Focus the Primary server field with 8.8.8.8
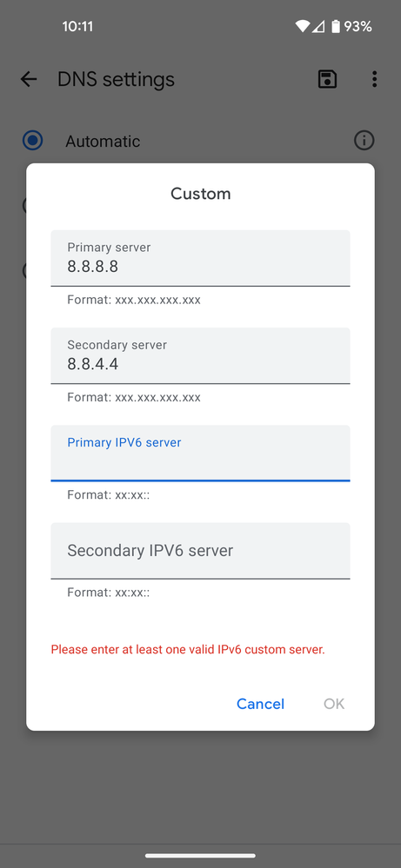401x868 pixels. click(x=200, y=259)
